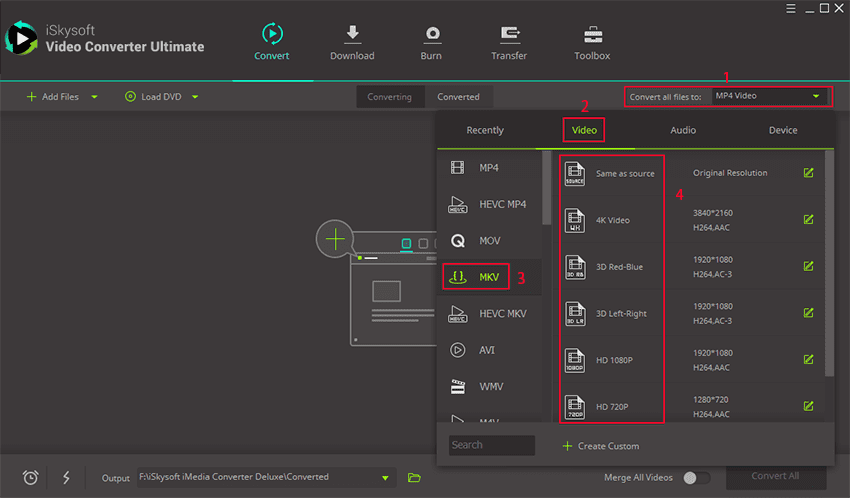Expand the Load DVD dropdown arrow
The height and width of the screenshot is (498, 850).
pos(195,97)
